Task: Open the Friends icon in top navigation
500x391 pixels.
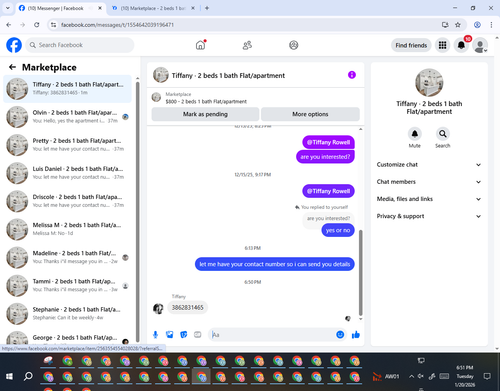Action: pos(247,45)
